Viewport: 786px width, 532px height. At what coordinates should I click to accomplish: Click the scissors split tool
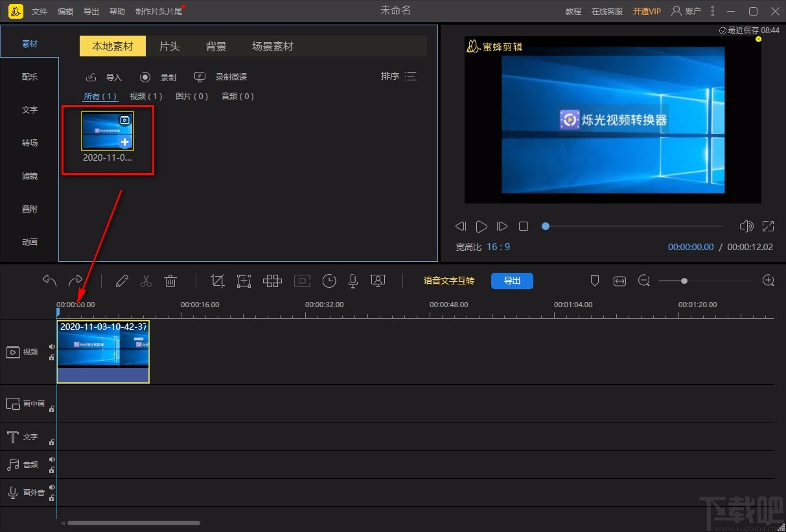tap(146, 281)
